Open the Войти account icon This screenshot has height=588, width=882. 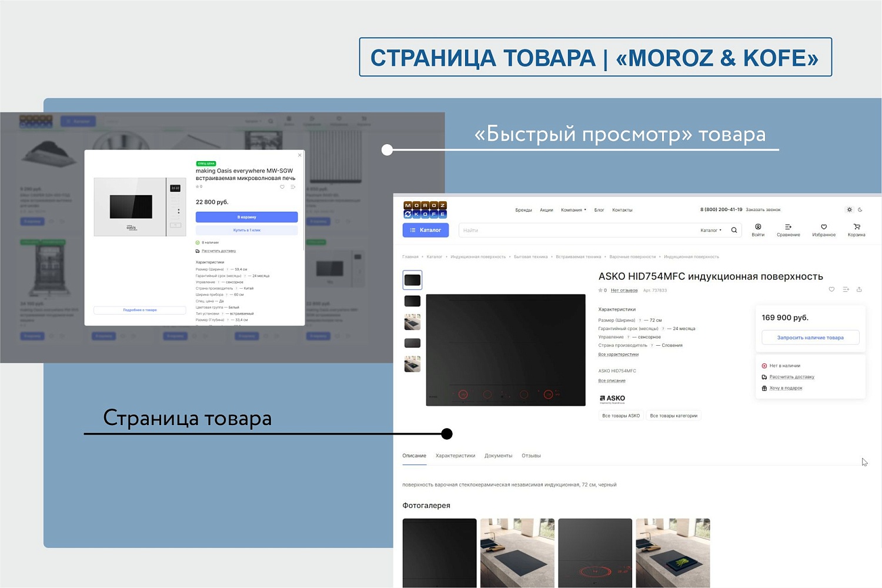click(x=758, y=227)
